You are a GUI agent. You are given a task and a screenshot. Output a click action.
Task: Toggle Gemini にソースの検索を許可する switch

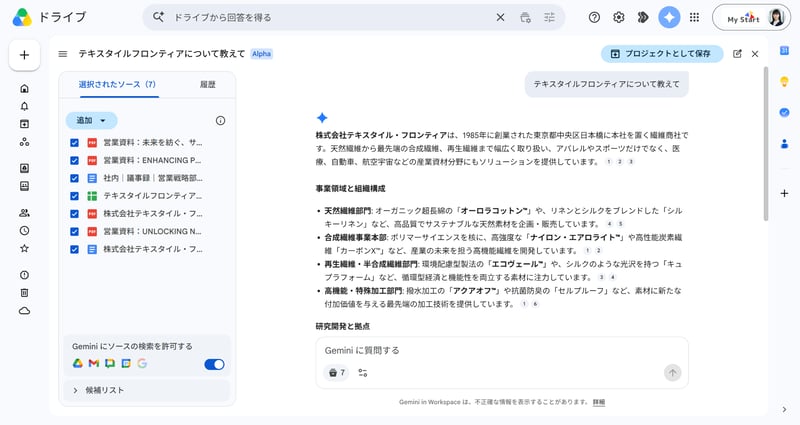(x=214, y=364)
